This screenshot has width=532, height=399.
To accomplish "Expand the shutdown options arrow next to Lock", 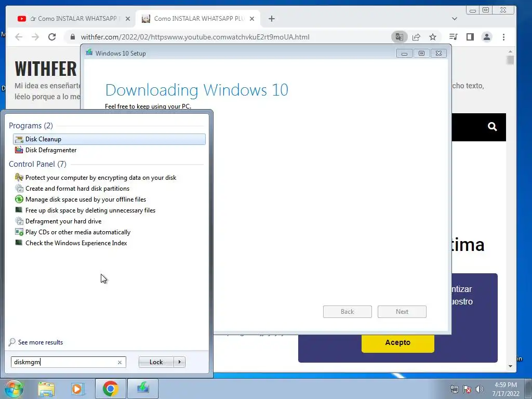I will pos(179,362).
